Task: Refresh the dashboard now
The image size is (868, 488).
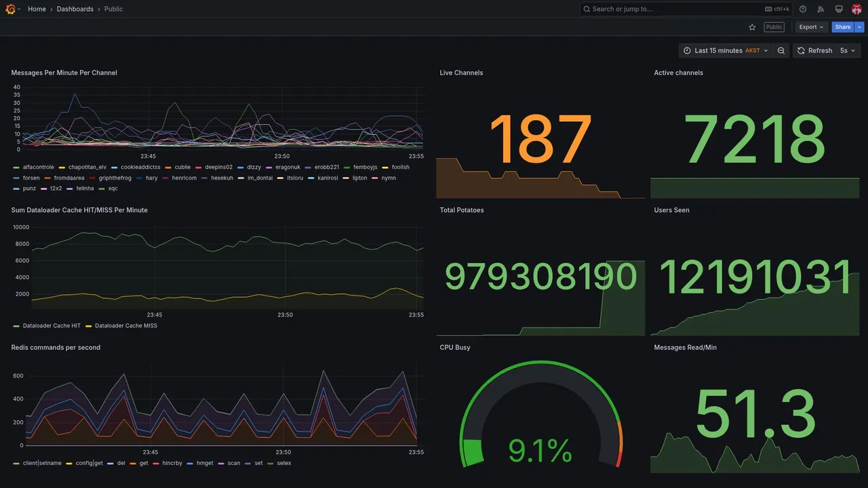Action: [814, 51]
